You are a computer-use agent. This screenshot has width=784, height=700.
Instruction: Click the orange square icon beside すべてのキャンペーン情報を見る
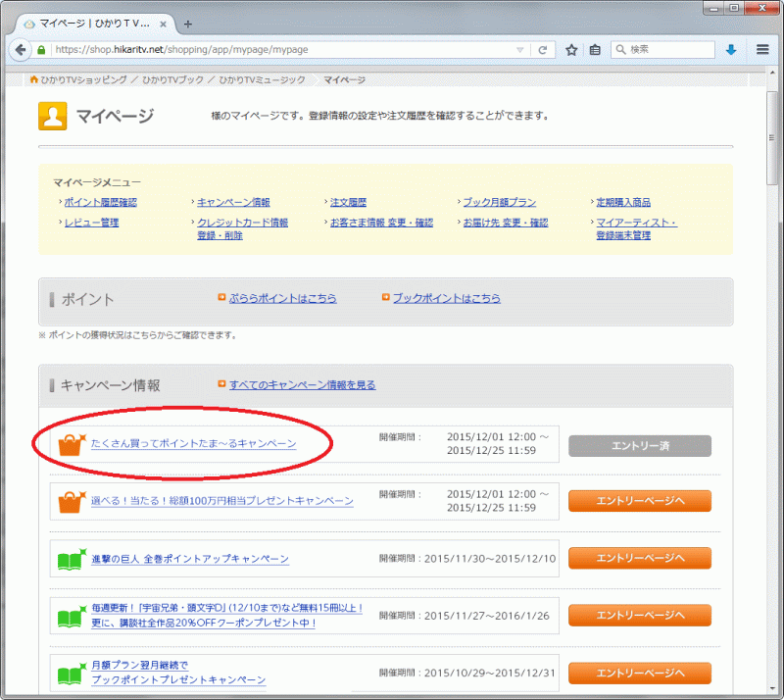coord(221,383)
